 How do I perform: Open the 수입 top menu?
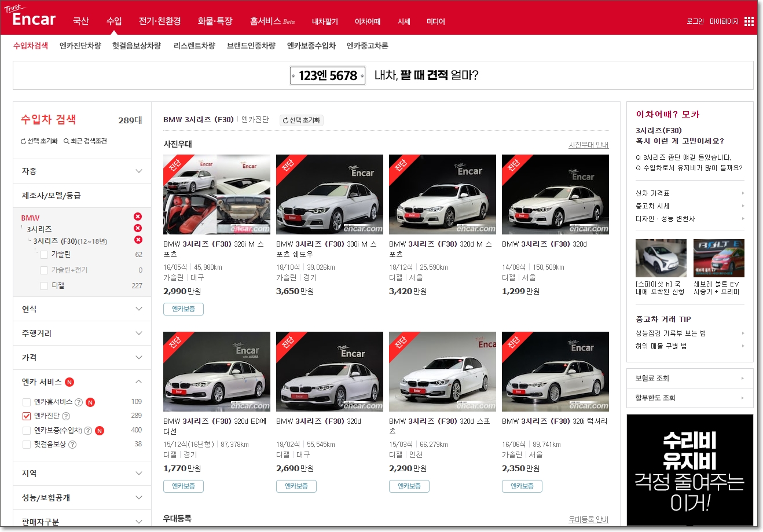(x=114, y=21)
